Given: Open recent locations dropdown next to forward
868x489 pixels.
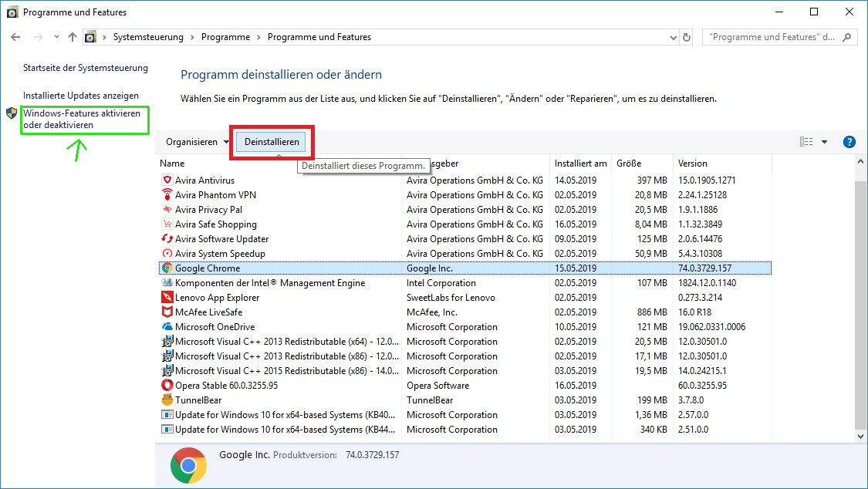Looking at the screenshot, I should click(56, 37).
